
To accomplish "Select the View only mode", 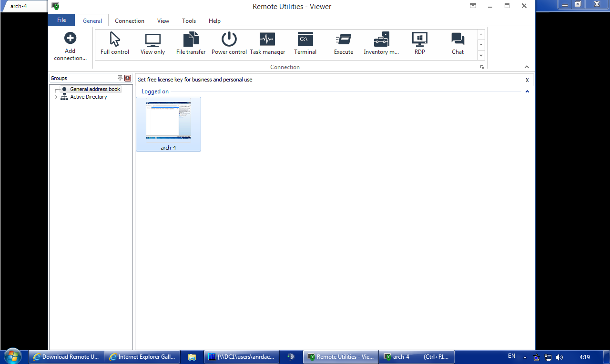I will click(152, 44).
